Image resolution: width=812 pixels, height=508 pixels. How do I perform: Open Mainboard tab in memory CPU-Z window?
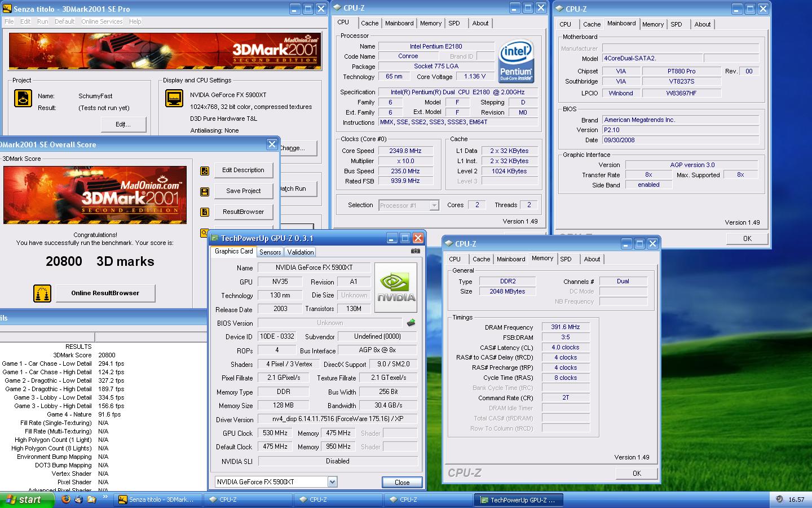tap(511, 259)
